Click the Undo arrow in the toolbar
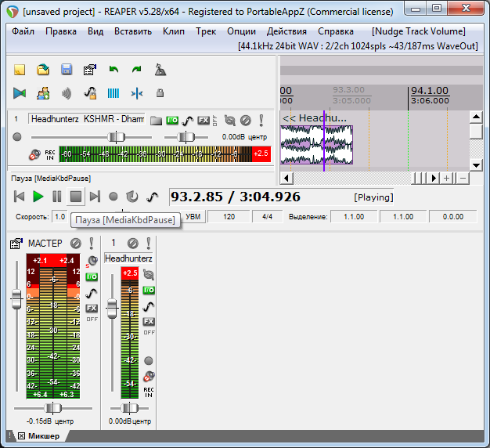The width and height of the screenshot is (490, 448). pyautogui.click(x=113, y=70)
